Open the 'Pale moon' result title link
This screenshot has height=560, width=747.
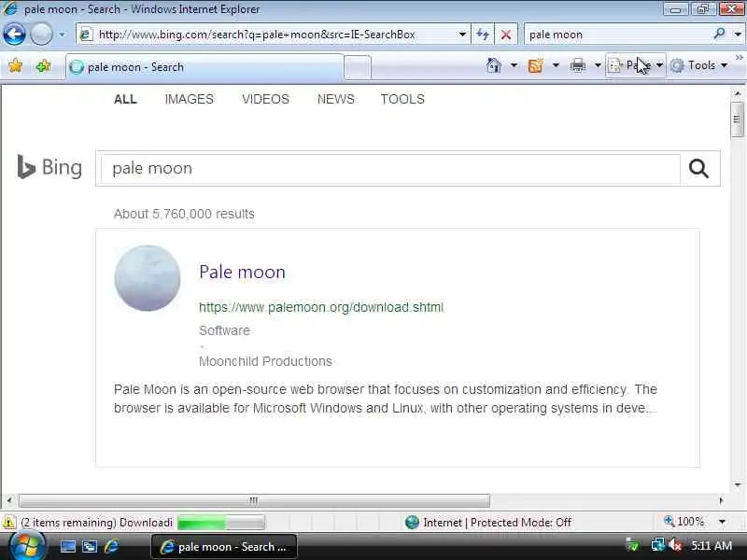coord(242,272)
